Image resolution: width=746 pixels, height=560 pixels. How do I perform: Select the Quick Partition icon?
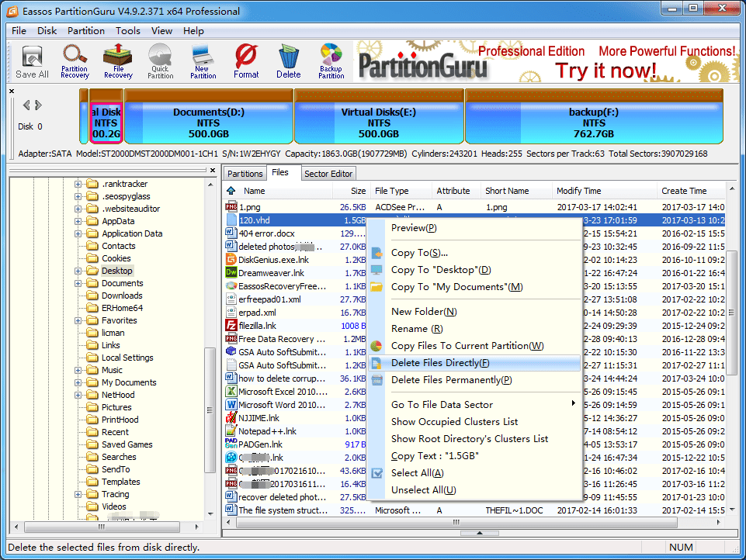pyautogui.click(x=160, y=60)
